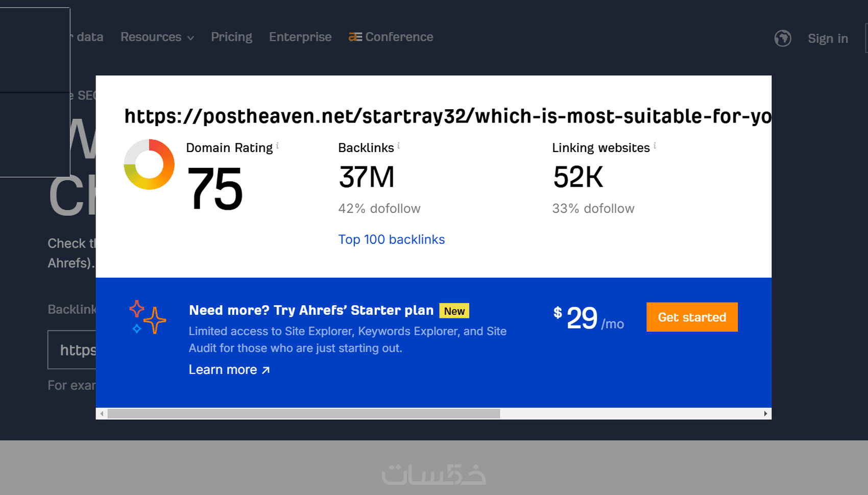Click the Domain Rating donut chart
The width and height of the screenshot is (868, 495).
[x=149, y=164]
